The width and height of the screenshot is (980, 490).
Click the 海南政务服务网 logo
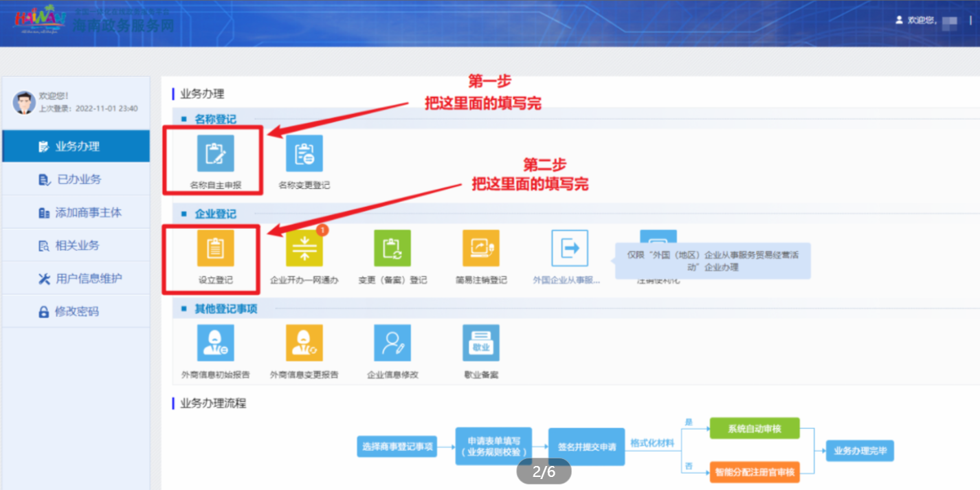coord(93,23)
